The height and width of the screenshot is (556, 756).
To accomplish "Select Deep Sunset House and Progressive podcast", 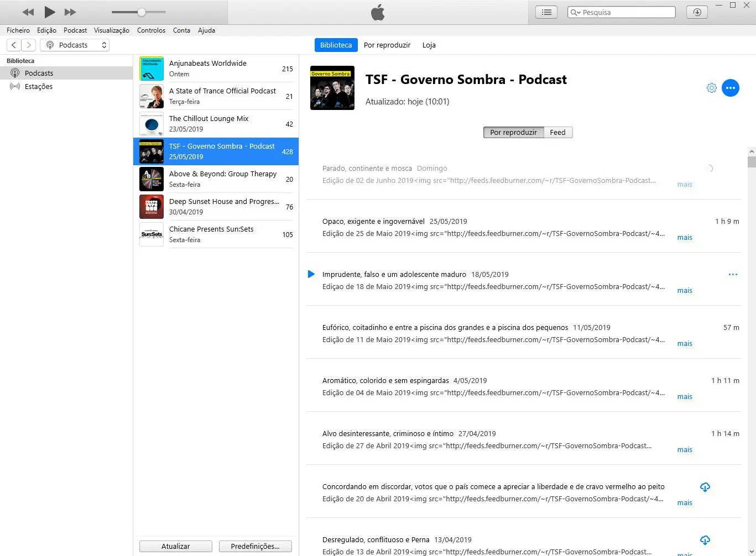I will 216,207.
